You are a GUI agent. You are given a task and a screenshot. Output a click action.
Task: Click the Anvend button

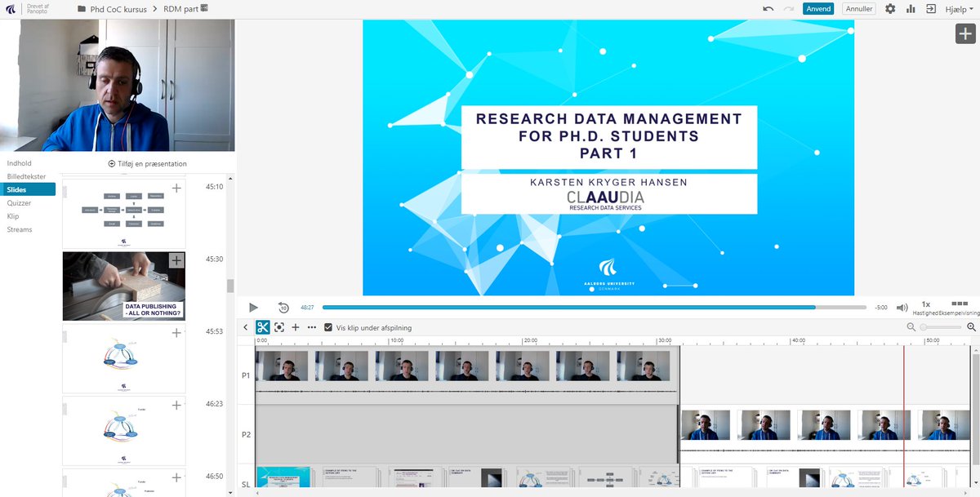[x=817, y=8]
